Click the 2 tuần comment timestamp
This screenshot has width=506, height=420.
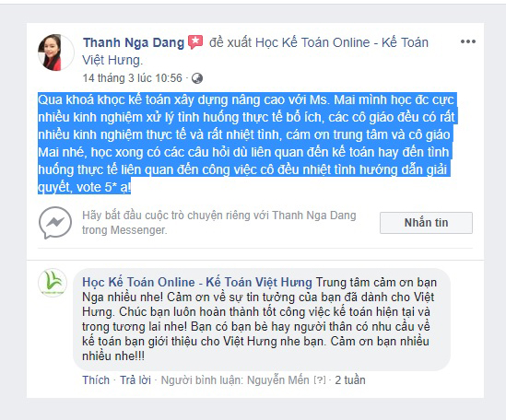click(350, 380)
